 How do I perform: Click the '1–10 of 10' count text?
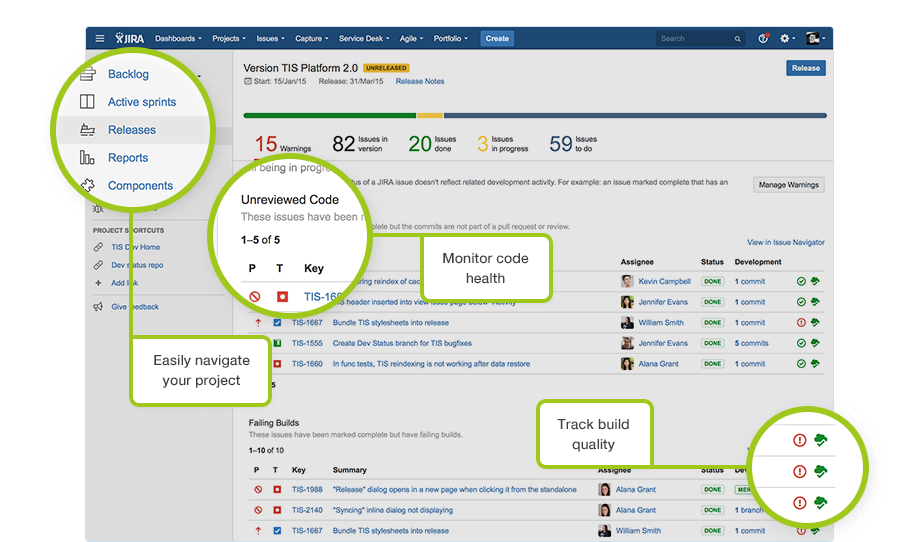coord(266,450)
